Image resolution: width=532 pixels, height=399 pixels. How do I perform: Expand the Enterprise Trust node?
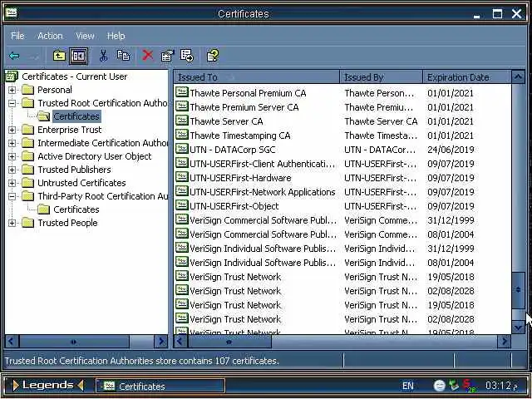coord(12,130)
